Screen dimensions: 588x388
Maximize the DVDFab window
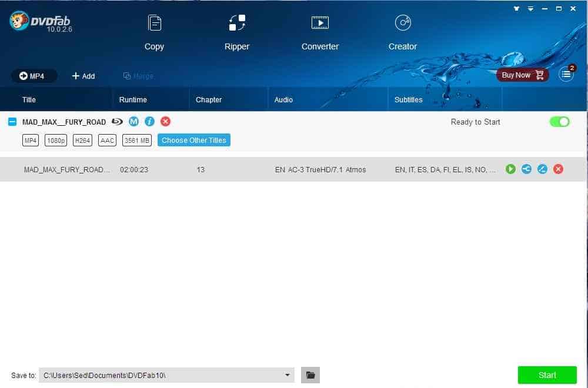(559, 8)
